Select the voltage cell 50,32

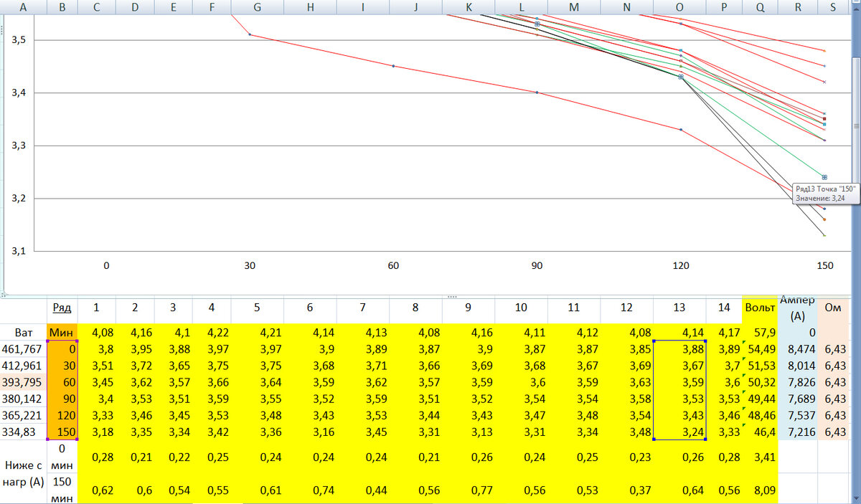760,382
